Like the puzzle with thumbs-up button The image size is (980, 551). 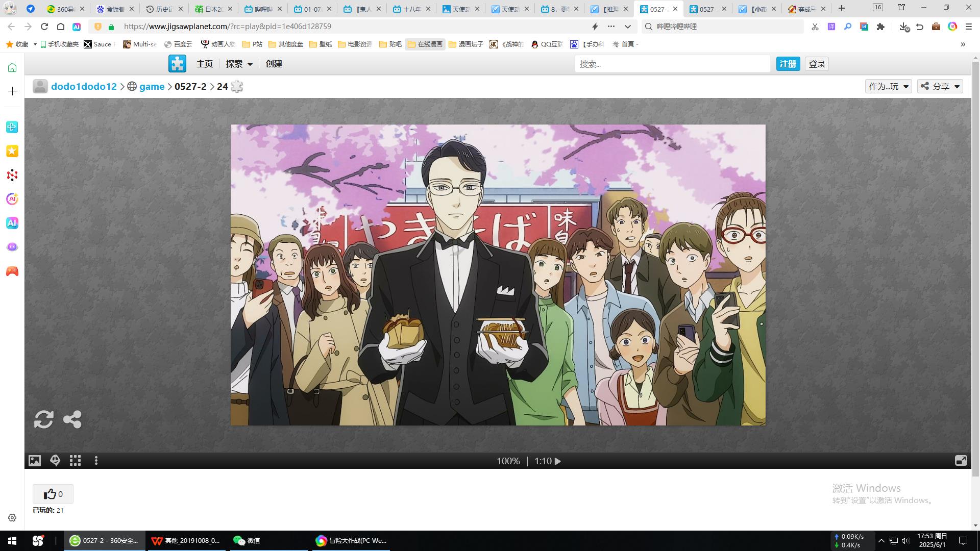click(x=53, y=494)
